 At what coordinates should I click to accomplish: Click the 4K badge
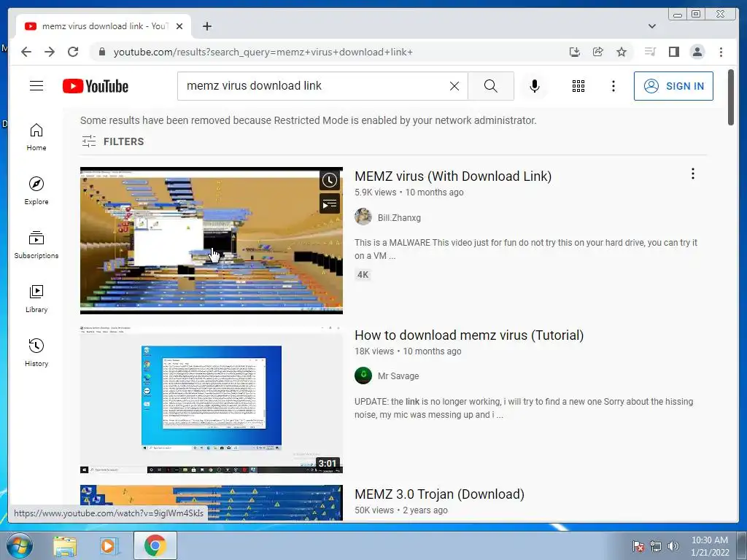(x=363, y=275)
